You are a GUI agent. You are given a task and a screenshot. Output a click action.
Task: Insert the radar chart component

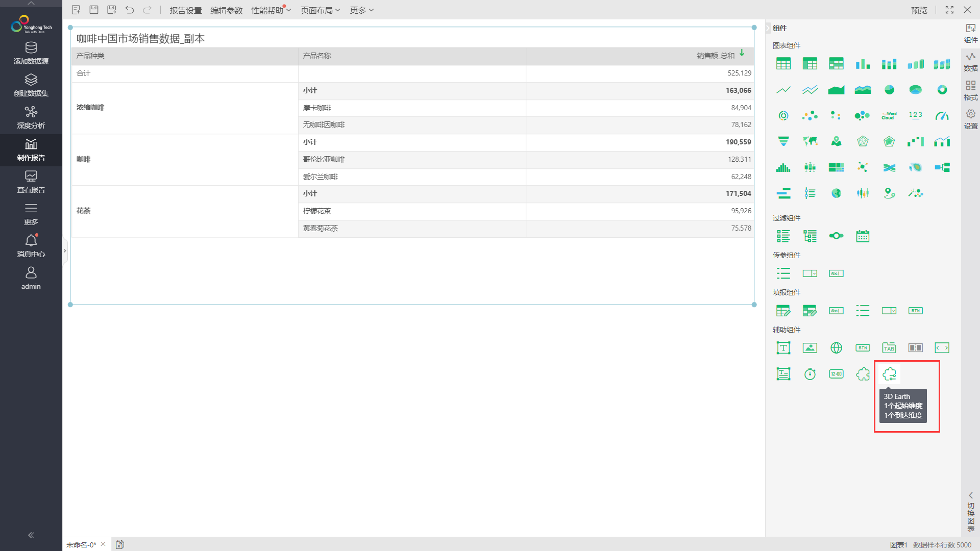863,141
